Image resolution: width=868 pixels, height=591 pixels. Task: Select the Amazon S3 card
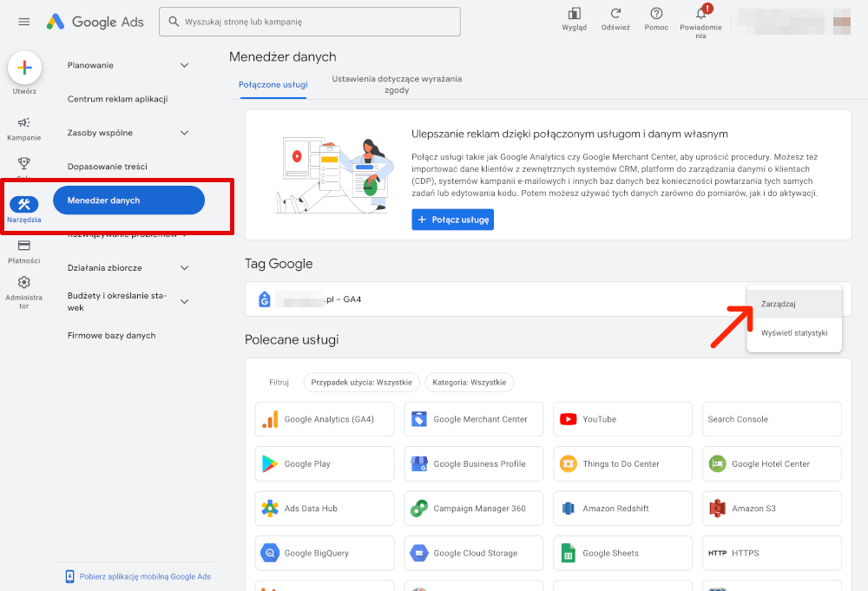point(772,509)
